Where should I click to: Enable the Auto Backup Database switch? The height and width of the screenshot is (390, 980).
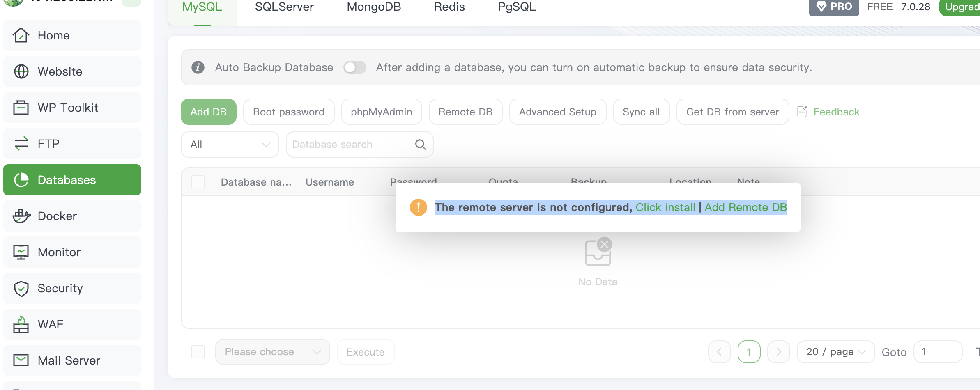pyautogui.click(x=355, y=67)
